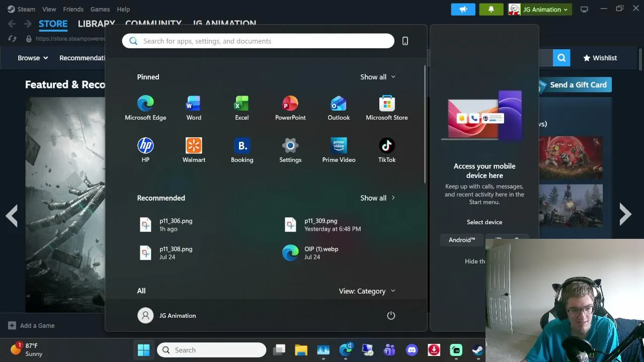Open the pinned Excel app
The width and height of the screenshot is (644, 362).
pos(242,109)
